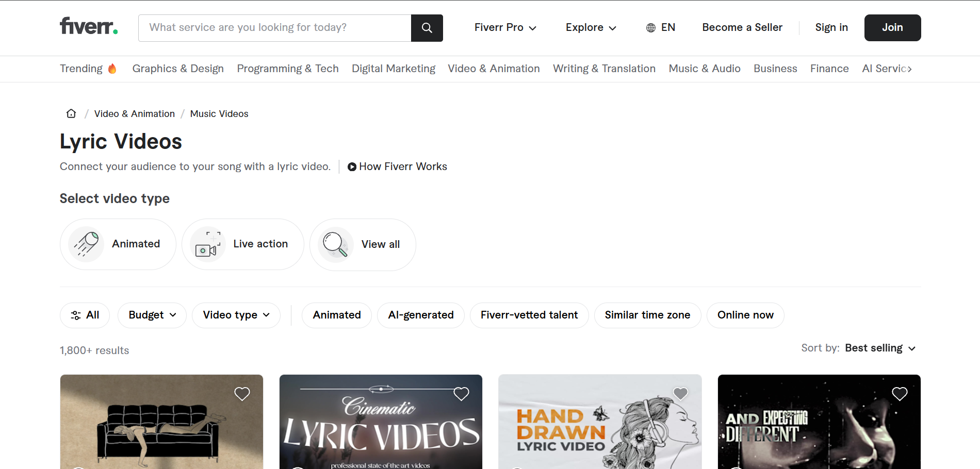Click the Trending flame icon
Image resolution: width=980 pixels, height=469 pixels.
point(112,69)
